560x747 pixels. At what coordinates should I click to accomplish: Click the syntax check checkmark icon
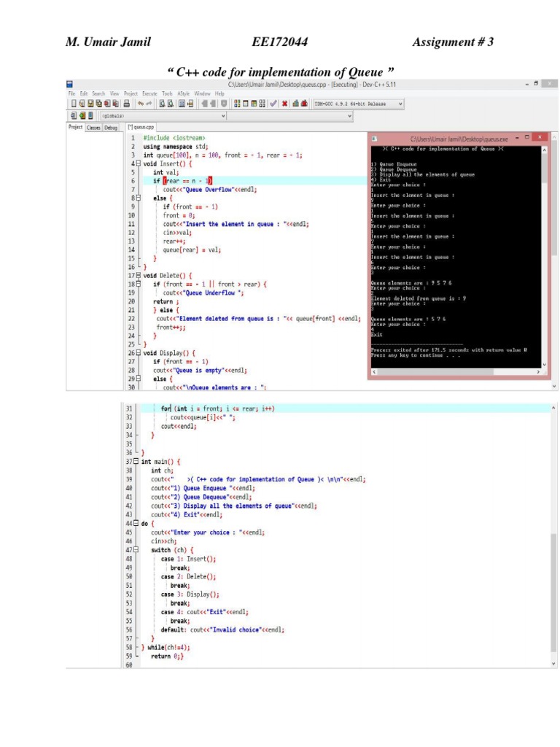pyautogui.click(x=273, y=104)
